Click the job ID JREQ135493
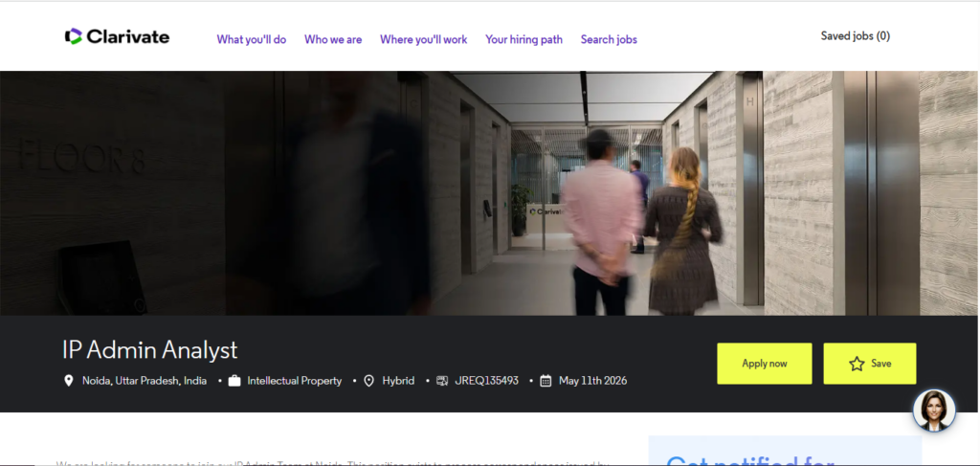Viewport: 980px width, 466px height. 487,381
